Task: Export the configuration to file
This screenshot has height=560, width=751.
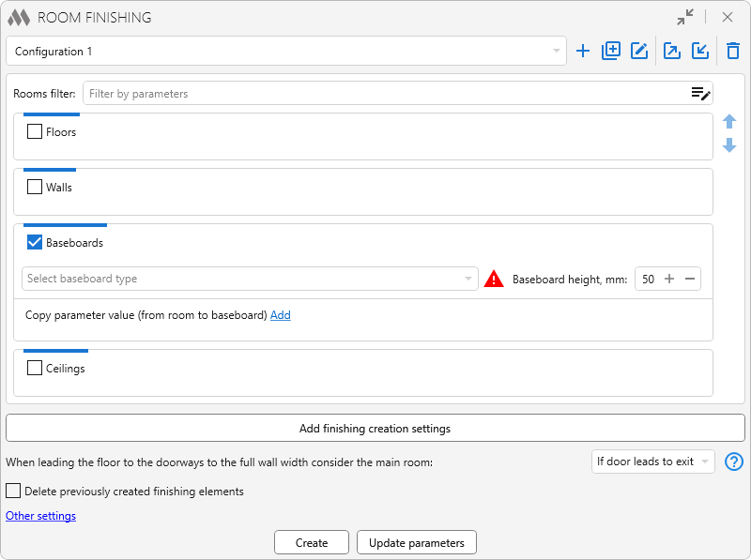Action: click(672, 52)
